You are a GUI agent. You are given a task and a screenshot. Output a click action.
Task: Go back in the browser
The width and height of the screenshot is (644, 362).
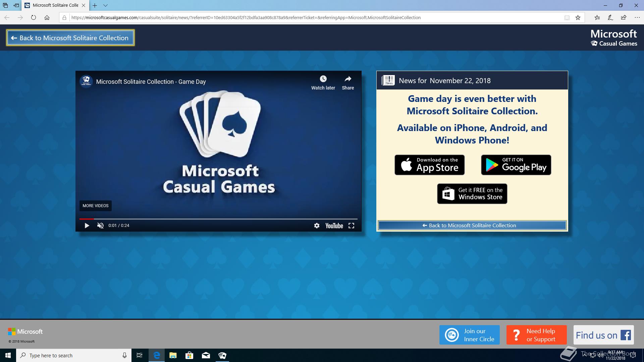[7, 17]
